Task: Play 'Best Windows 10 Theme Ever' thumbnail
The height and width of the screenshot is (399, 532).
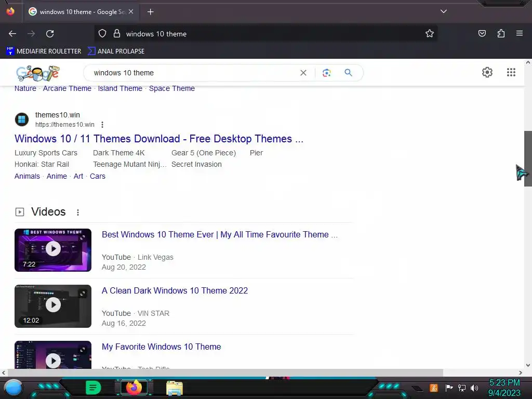Action: pyautogui.click(x=53, y=250)
